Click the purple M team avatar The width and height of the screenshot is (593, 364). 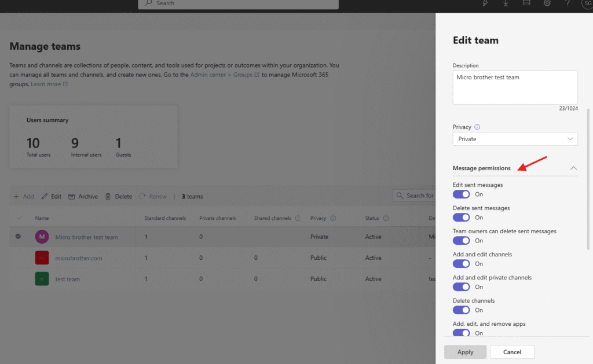(42, 237)
